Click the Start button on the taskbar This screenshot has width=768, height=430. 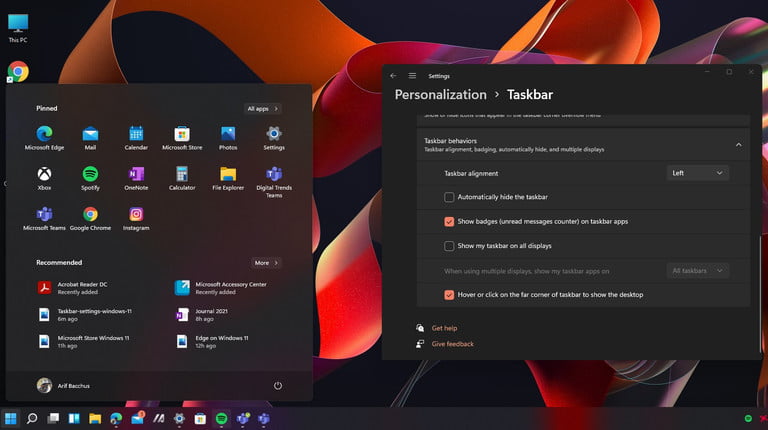click(x=11, y=418)
